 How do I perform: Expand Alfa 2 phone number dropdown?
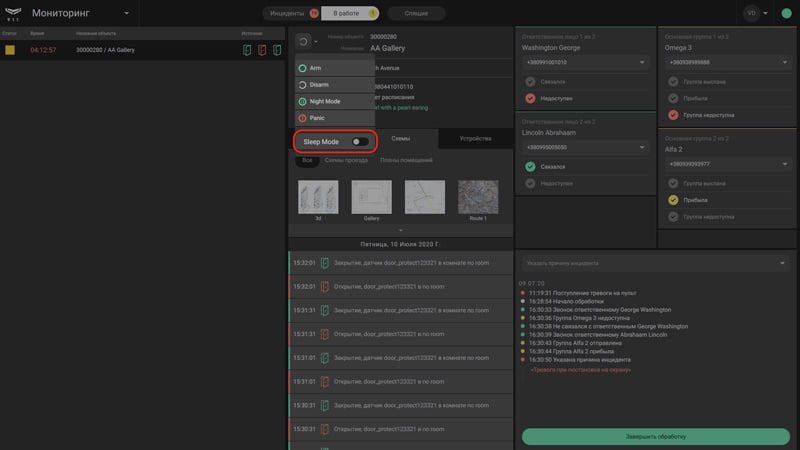(x=784, y=164)
